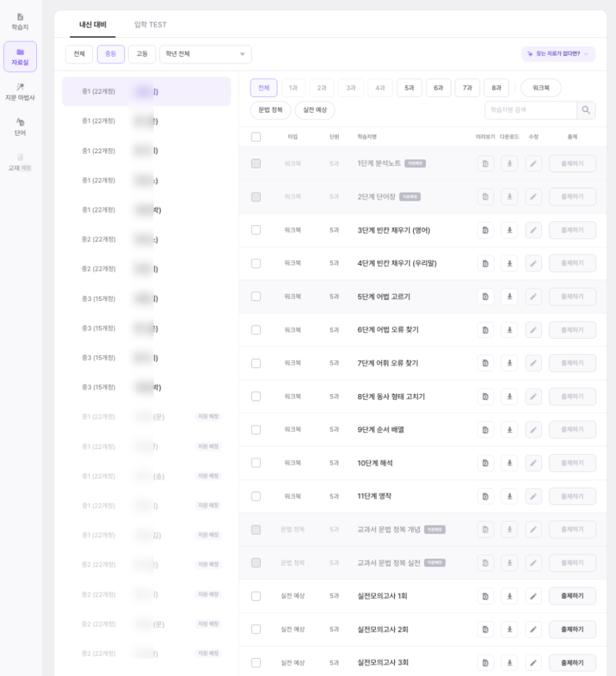Preview 5단계 어법 고르기 worksheet
Screen dimensions: 616x676
(485, 296)
